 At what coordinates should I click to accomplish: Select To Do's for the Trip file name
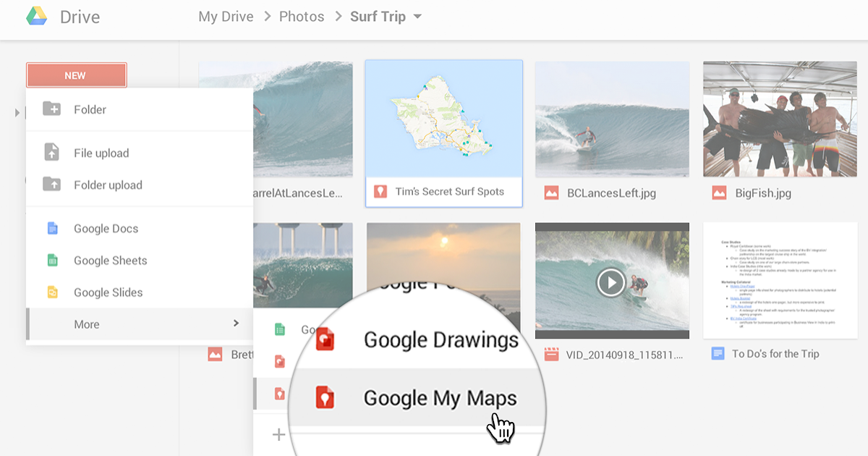775,354
